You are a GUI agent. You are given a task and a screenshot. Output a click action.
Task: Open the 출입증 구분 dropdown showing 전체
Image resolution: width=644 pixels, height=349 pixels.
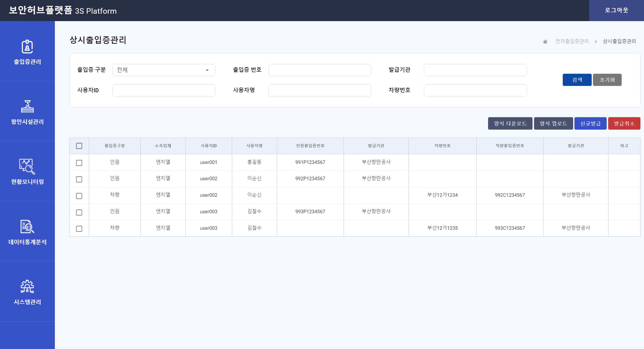click(x=164, y=70)
